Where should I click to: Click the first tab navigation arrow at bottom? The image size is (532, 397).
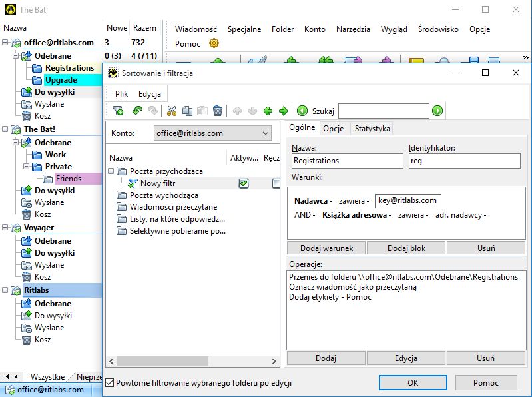[7, 376]
